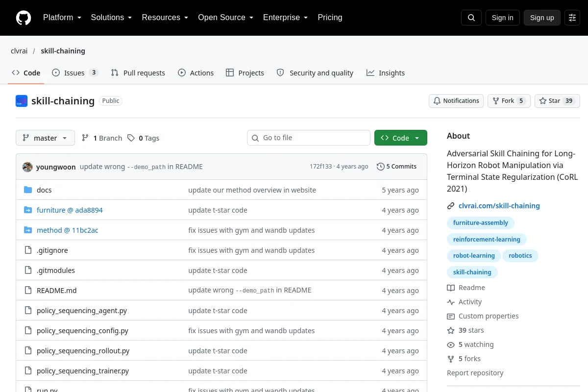The width and height of the screenshot is (588, 392).
Task: Click youngwoon's avatar in the commit row
Action: (27, 167)
